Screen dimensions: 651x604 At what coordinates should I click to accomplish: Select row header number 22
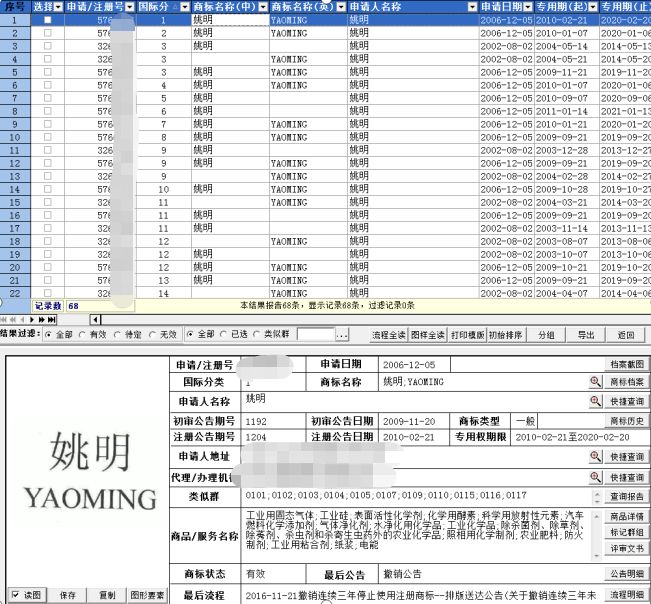point(15,293)
